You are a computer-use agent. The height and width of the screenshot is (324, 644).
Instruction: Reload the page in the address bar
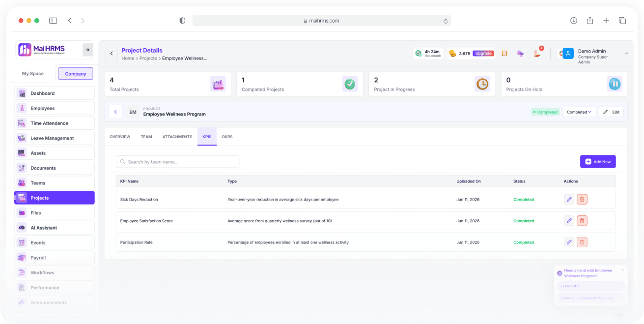tap(446, 21)
